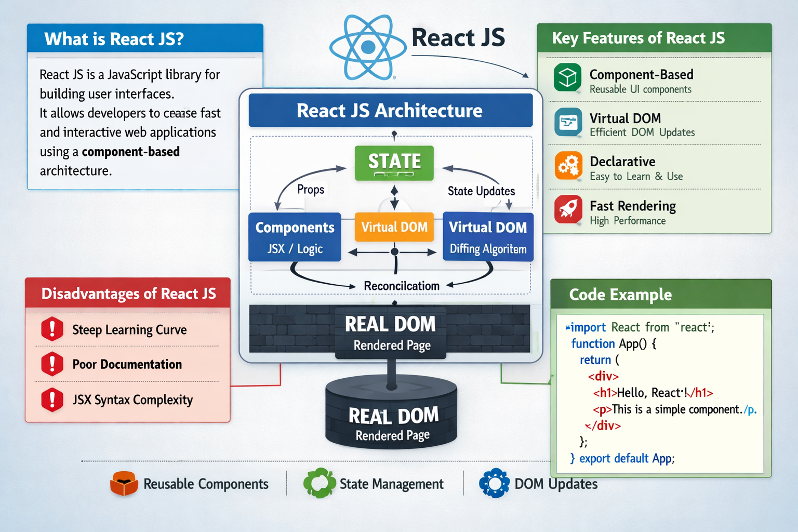Click the blue gear DOM Updates icon
798x532 pixels.
[x=494, y=483]
